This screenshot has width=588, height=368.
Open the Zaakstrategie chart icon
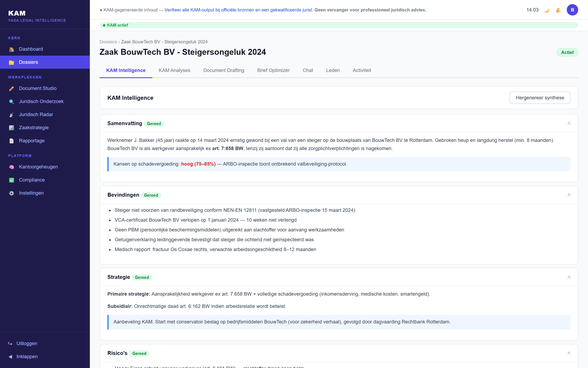click(x=11, y=128)
